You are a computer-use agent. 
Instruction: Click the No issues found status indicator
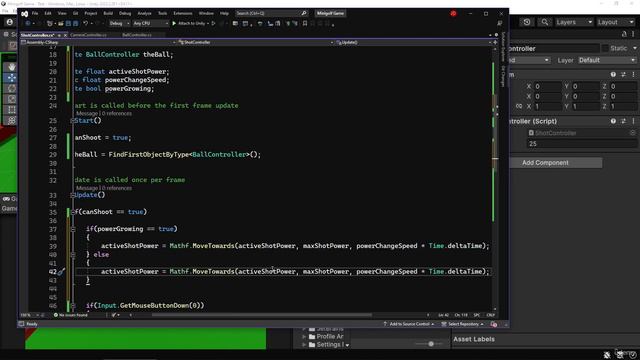[71, 315]
